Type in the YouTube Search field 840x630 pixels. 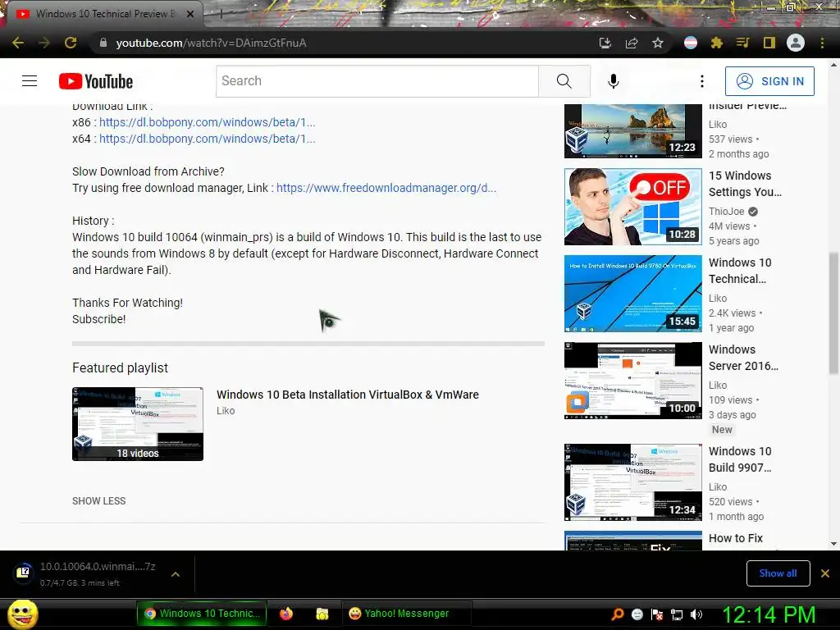[x=377, y=81]
